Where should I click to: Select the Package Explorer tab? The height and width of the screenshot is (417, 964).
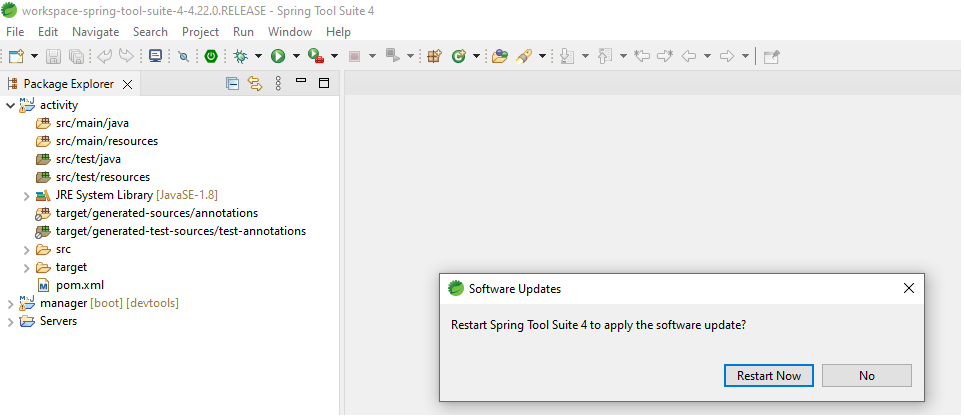pos(69,84)
